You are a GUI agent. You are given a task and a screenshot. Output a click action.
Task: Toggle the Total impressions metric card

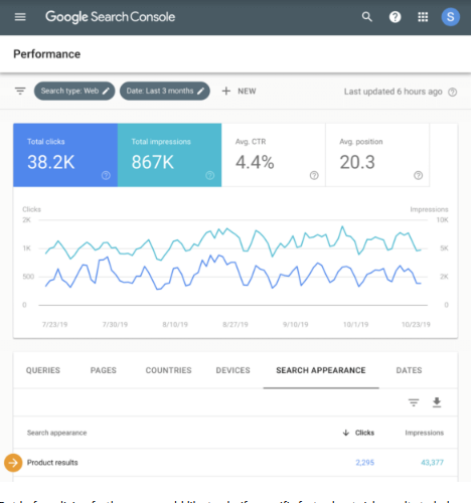[x=170, y=155]
